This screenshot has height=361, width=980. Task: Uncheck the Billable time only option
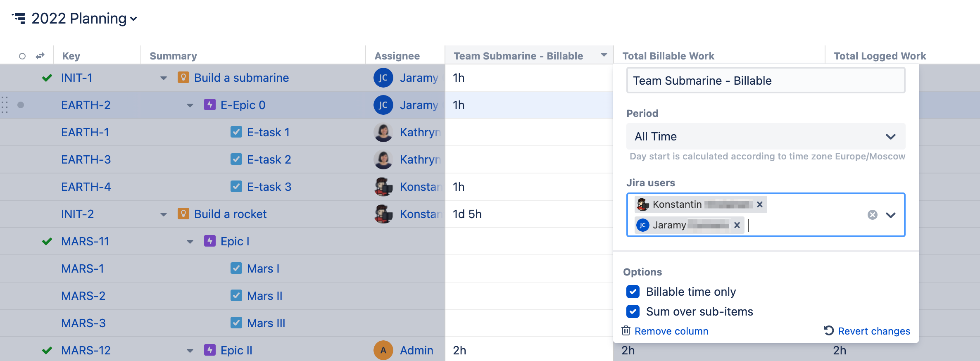point(633,292)
